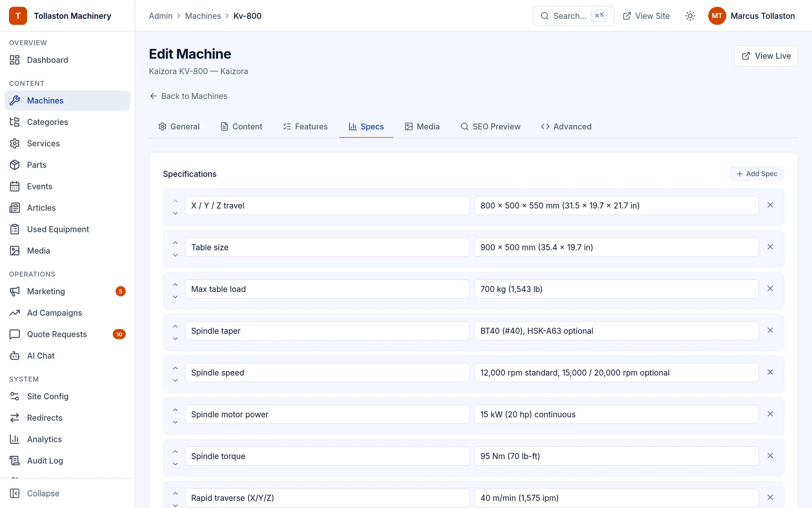This screenshot has height=508, width=812.
Task: Move Max table load spec down
Action: point(175,297)
